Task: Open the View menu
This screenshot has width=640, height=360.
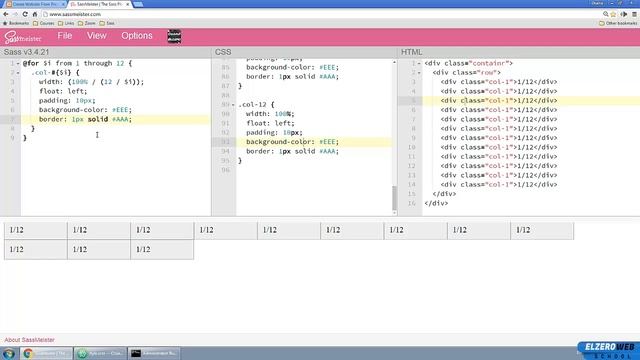Action: click(x=96, y=36)
